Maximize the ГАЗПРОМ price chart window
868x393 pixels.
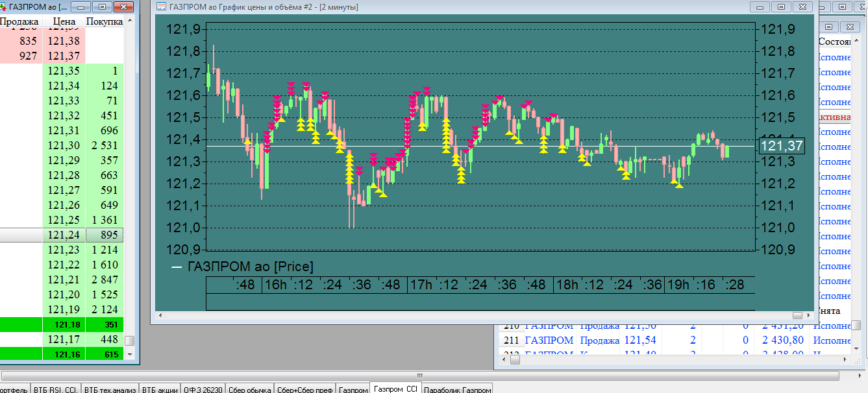[x=781, y=6]
